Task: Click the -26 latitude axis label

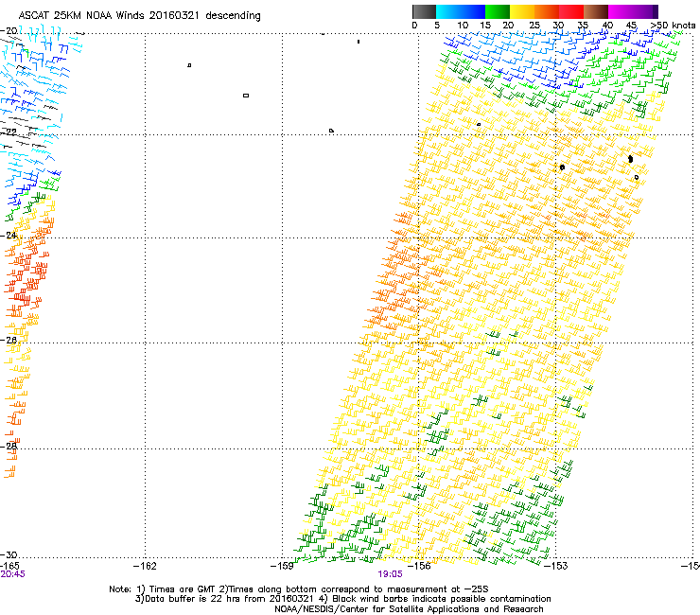Action: point(9,340)
